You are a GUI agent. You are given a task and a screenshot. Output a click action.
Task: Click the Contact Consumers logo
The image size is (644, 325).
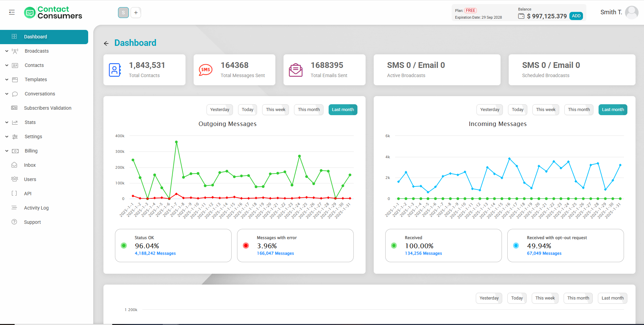coord(53,13)
